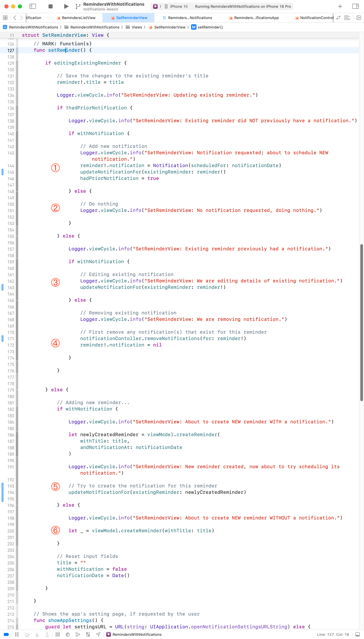The image size is (364, 639).
Task: Expand the Views folder in jump bar
Action: pos(137,27)
